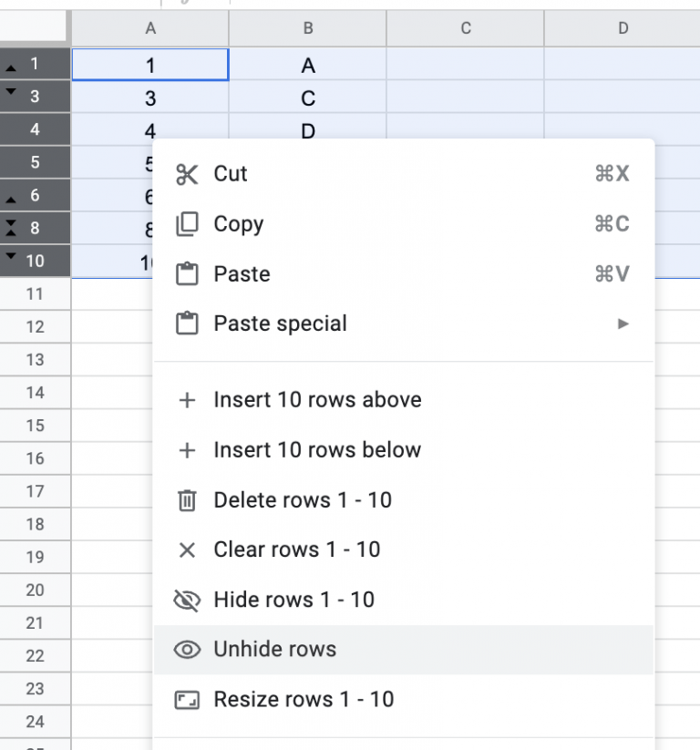Click the unhide arrows on row 8 header
Viewport: 700px width, 750px height.
point(11,228)
